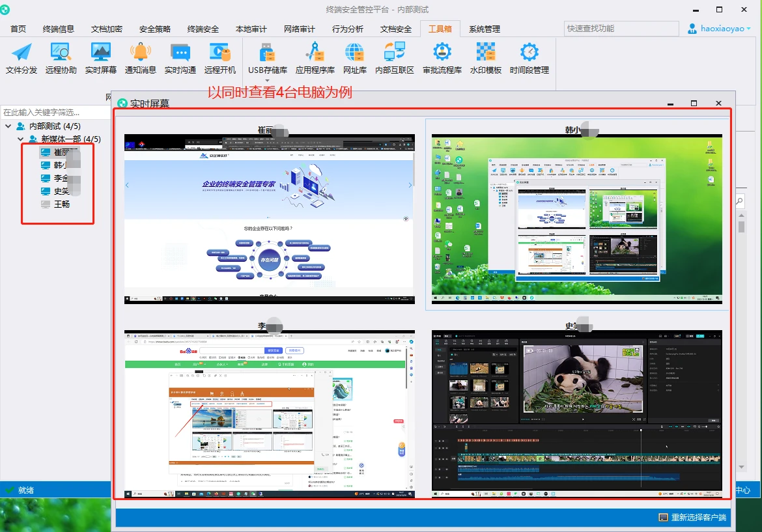This screenshot has height=532, width=762.
Task: Open the 安全策略 tab
Action: pyautogui.click(x=154, y=29)
